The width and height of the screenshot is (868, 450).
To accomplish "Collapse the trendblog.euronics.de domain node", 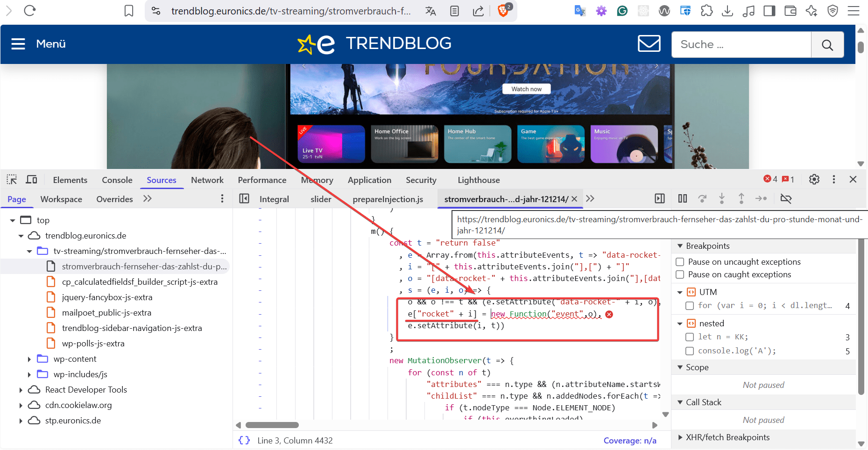I will (21, 236).
